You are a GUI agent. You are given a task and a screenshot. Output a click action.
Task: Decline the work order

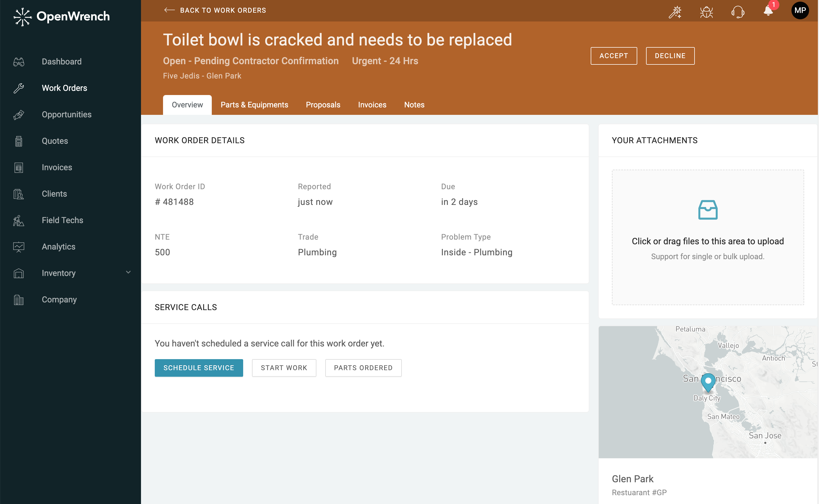[670, 56]
